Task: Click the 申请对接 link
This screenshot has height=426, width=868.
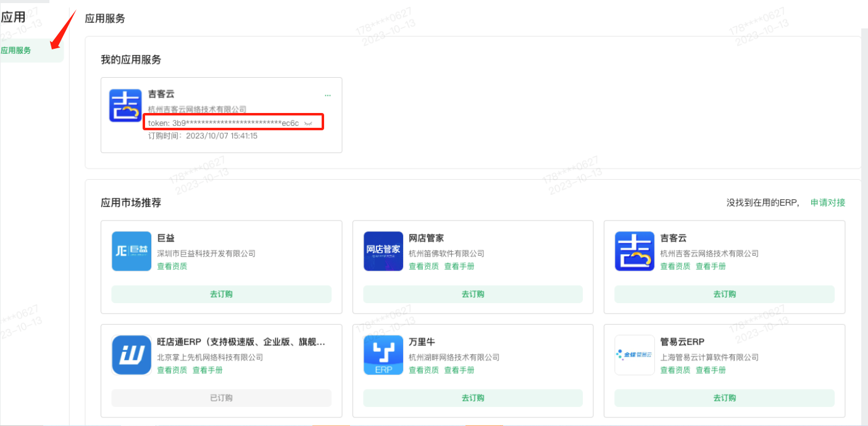Action: [828, 203]
